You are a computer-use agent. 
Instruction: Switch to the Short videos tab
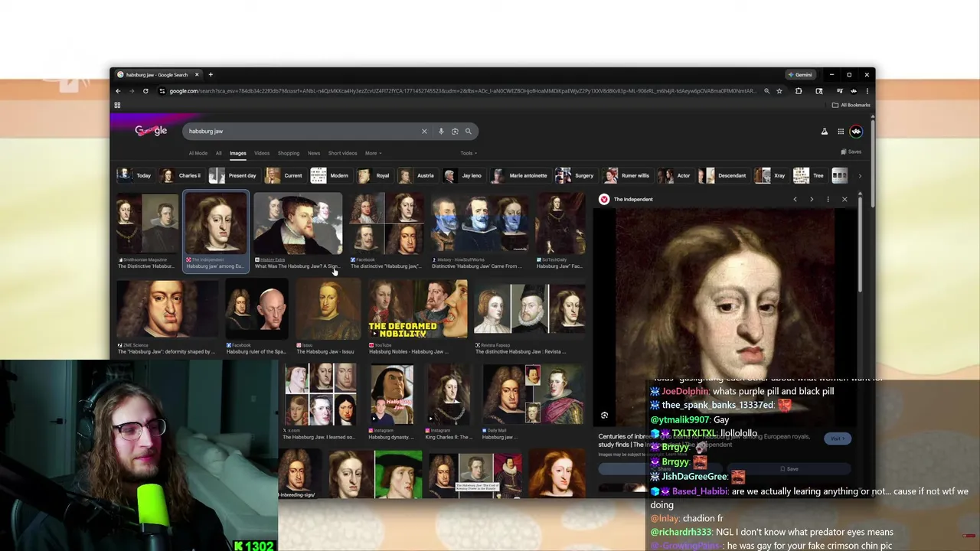click(x=343, y=153)
